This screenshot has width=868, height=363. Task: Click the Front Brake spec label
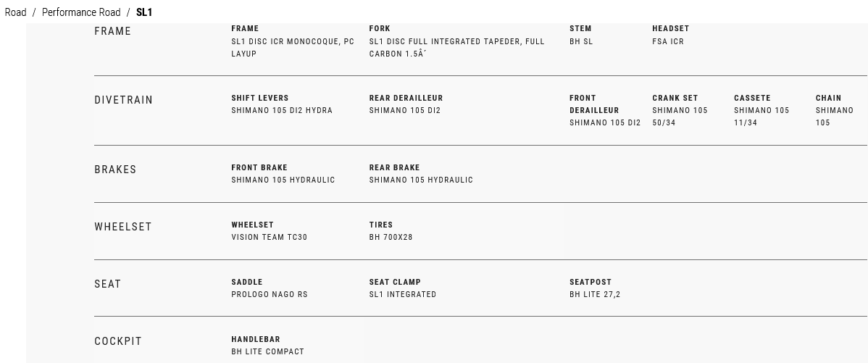259,167
